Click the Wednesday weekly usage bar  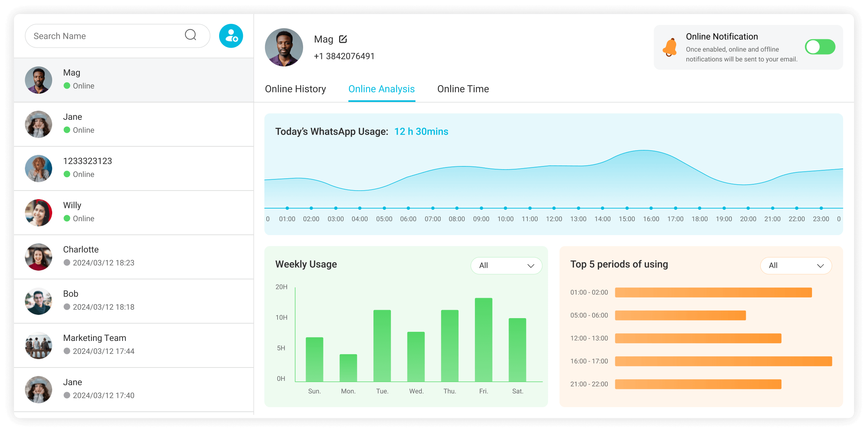[416, 356]
